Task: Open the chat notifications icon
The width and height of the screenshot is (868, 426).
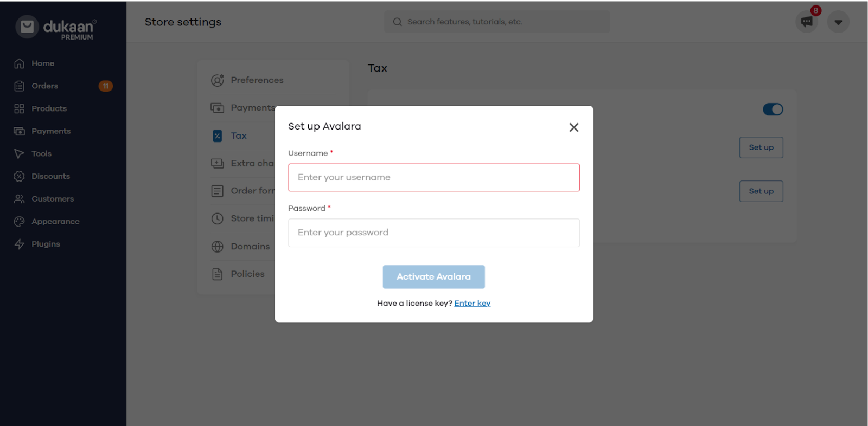Action: pyautogui.click(x=807, y=22)
